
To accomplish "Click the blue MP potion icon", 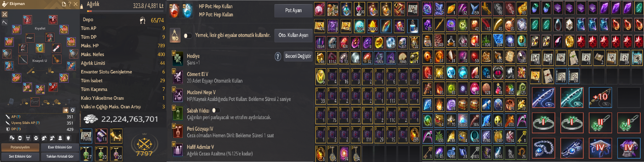I will click(x=187, y=11).
